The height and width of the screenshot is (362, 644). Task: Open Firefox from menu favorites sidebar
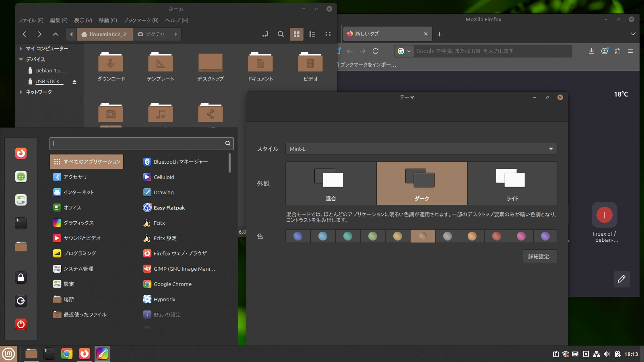[21, 153]
